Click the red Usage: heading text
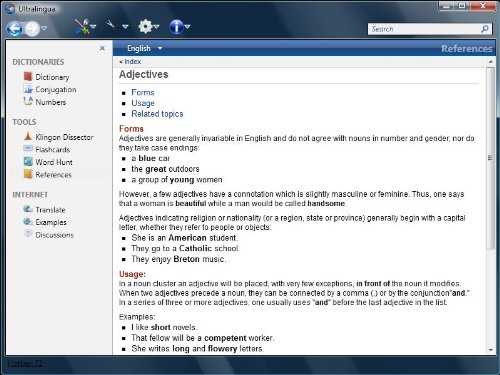 (132, 274)
